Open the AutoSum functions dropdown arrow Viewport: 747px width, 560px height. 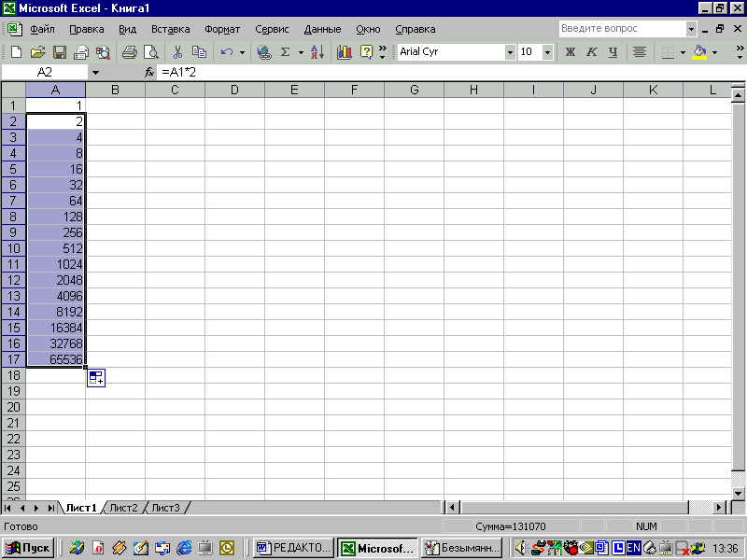coord(301,52)
